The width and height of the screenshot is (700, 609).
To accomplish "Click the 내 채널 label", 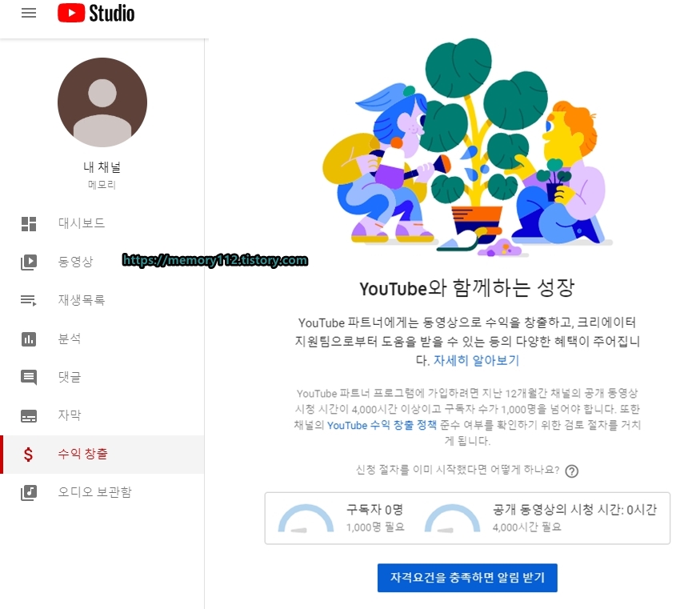I will pyautogui.click(x=102, y=167).
